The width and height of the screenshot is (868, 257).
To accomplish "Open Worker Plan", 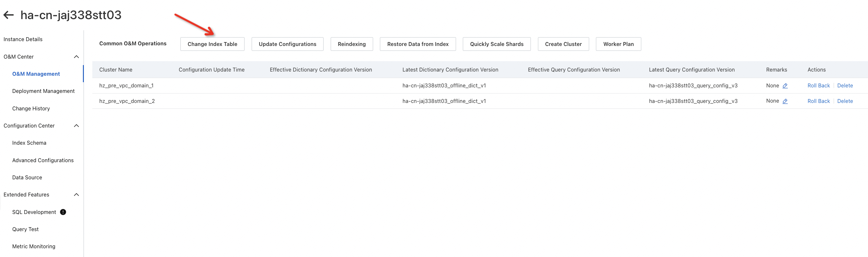I will [x=618, y=44].
